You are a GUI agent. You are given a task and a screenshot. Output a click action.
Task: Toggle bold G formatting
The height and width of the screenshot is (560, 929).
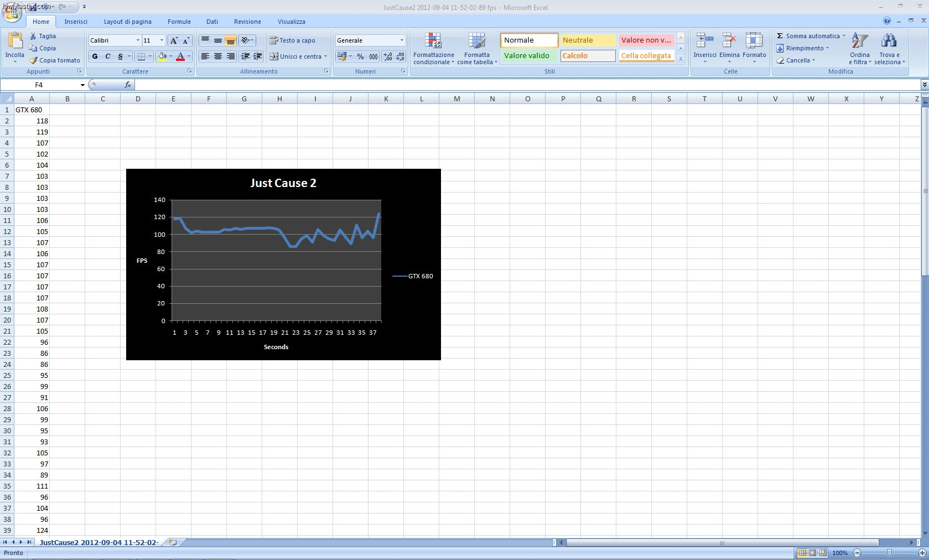click(95, 56)
